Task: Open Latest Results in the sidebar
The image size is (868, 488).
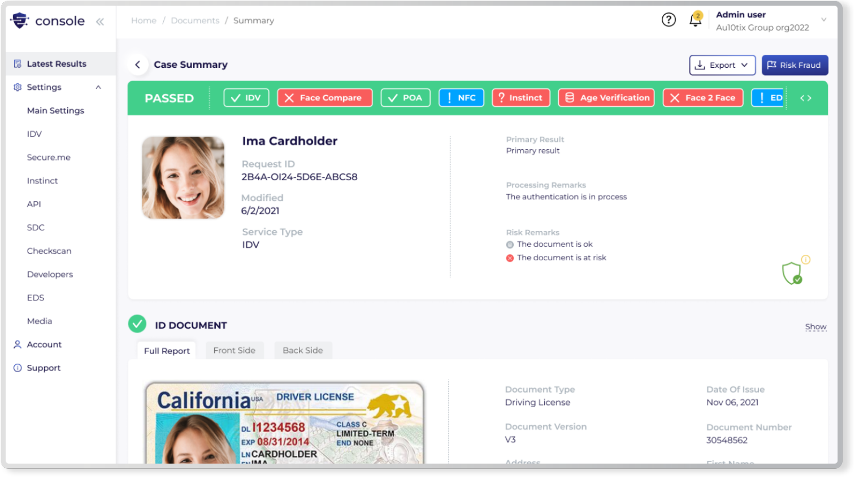Action: pos(57,63)
